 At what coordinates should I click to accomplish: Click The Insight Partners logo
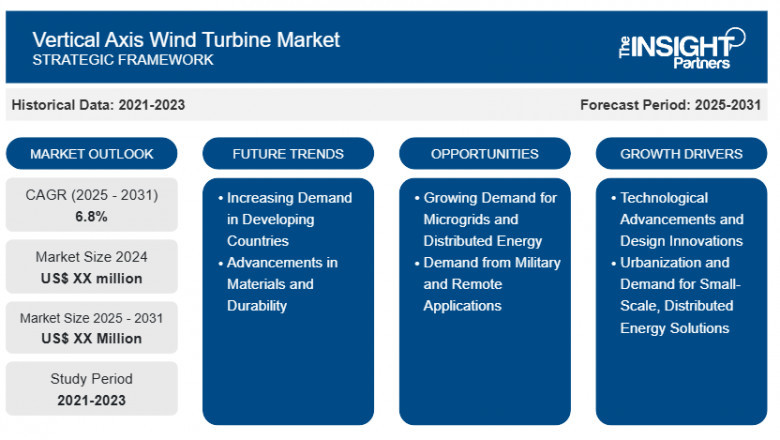coord(682,48)
